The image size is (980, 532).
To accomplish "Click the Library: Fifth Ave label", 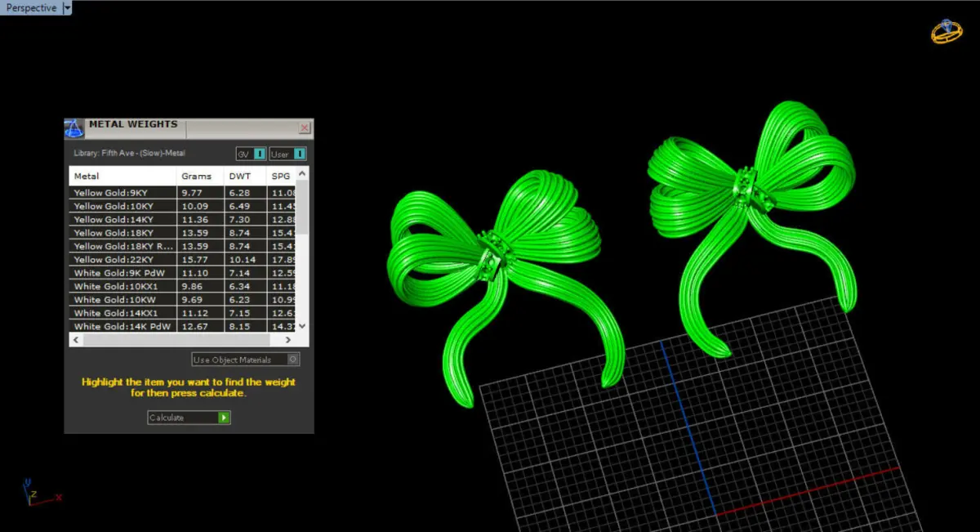I will (130, 153).
